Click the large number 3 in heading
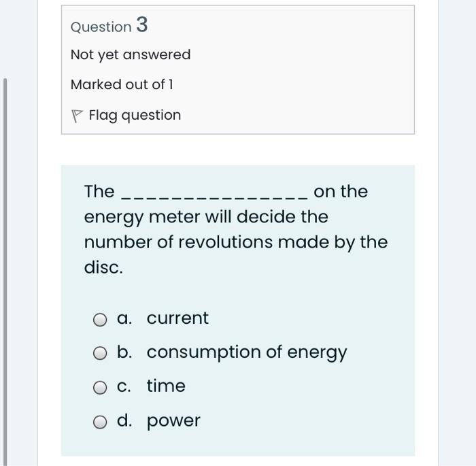This screenshot has height=466, width=476. point(141,24)
